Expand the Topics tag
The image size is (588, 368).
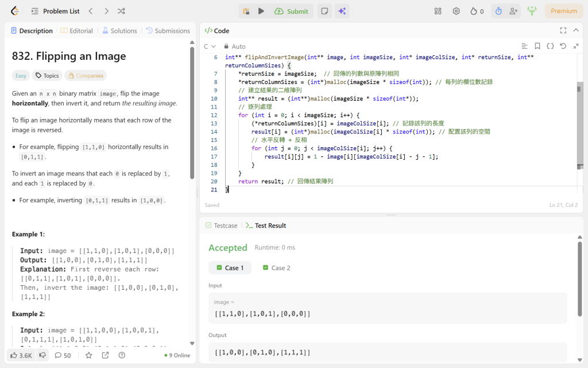tap(47, 75)
